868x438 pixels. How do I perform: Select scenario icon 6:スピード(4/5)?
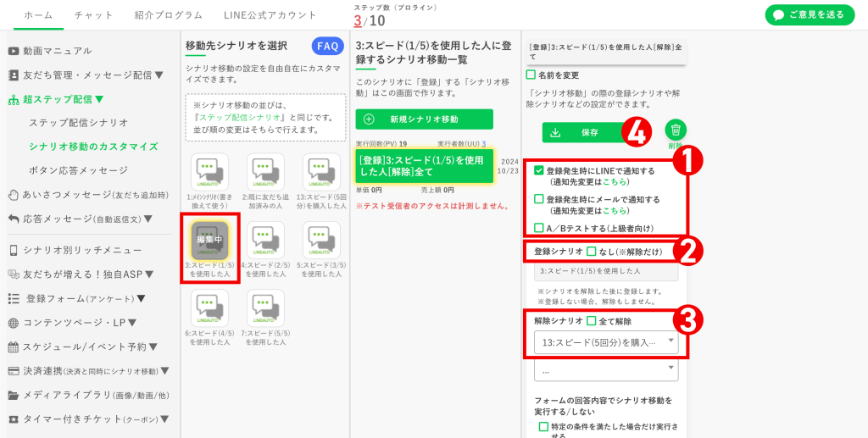click(210, 308)
